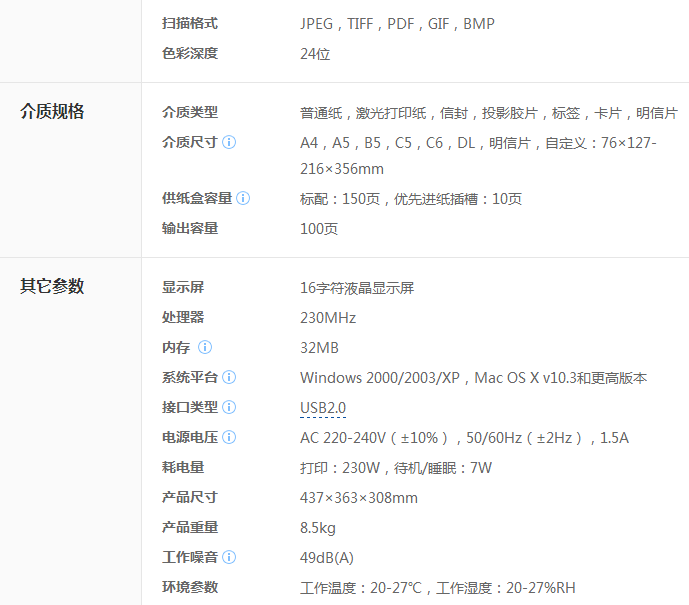Click the info icon next to 内存
This screenshot has height=605, width=689.
point(205,347)
